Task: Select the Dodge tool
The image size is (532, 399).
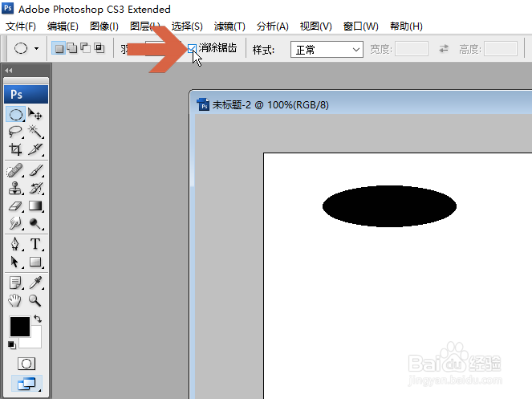Action: (35, 223)
